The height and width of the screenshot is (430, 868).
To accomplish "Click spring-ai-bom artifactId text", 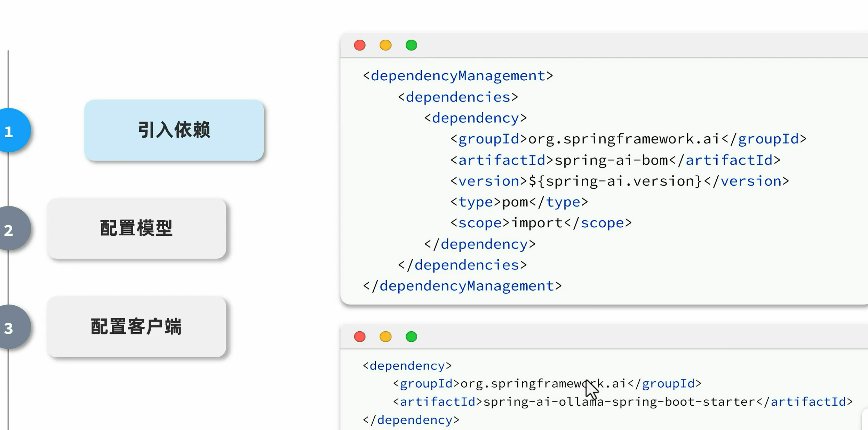I will coord(611,160).
